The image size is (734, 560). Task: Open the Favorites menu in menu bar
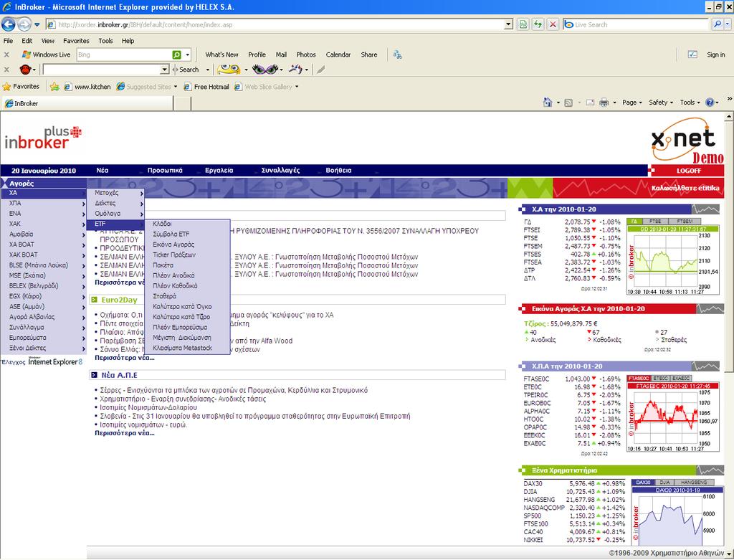[x=76, y=41]
